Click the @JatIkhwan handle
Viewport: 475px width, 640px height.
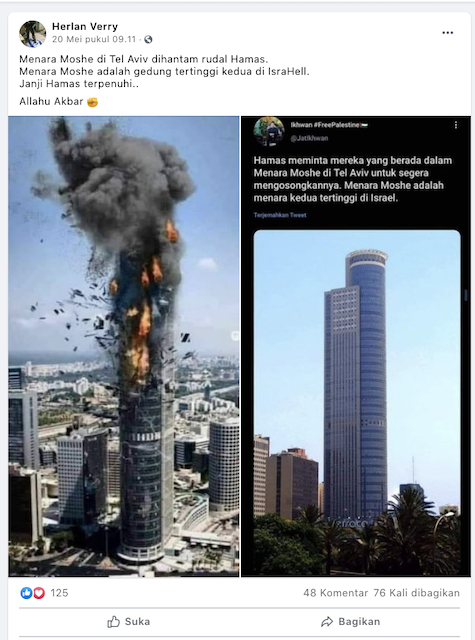click(309, 138)
